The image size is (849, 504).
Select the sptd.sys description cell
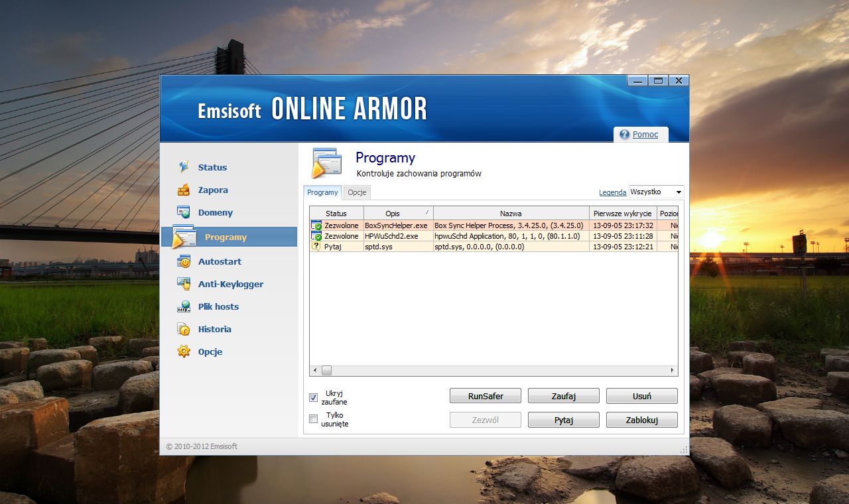point(398,247)
